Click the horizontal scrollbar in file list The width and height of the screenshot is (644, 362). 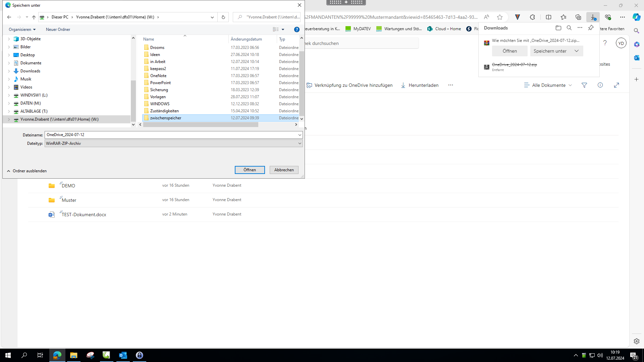(201, 124)
